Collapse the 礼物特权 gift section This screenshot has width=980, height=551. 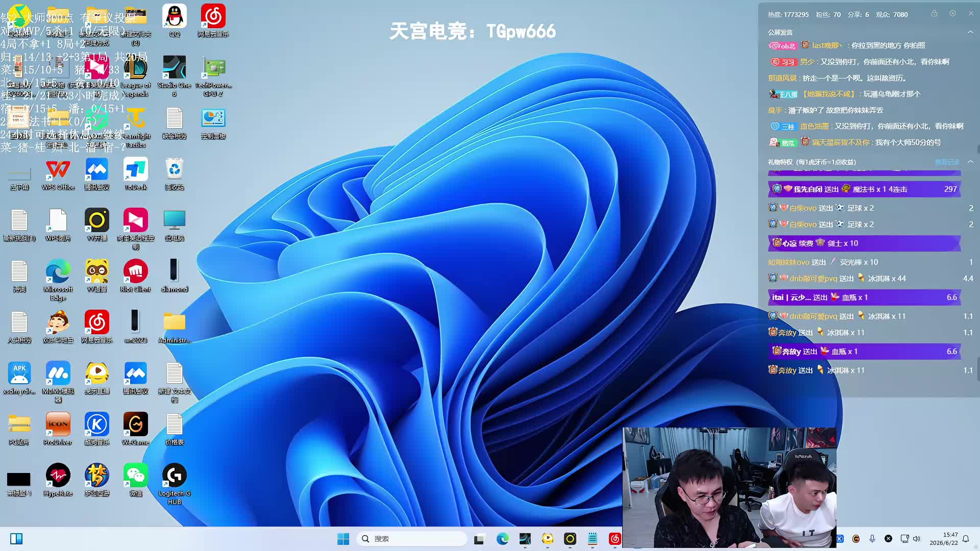pos(970,162)
